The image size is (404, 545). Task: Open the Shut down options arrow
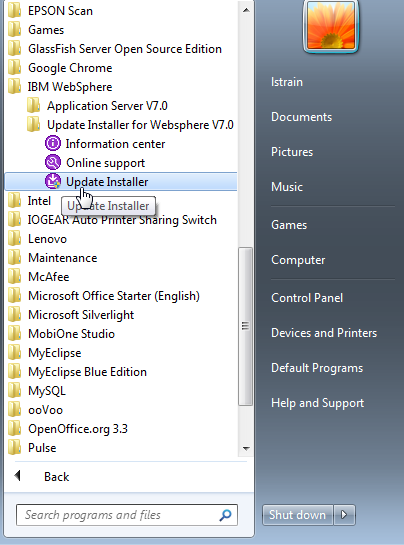pos(344,514)
